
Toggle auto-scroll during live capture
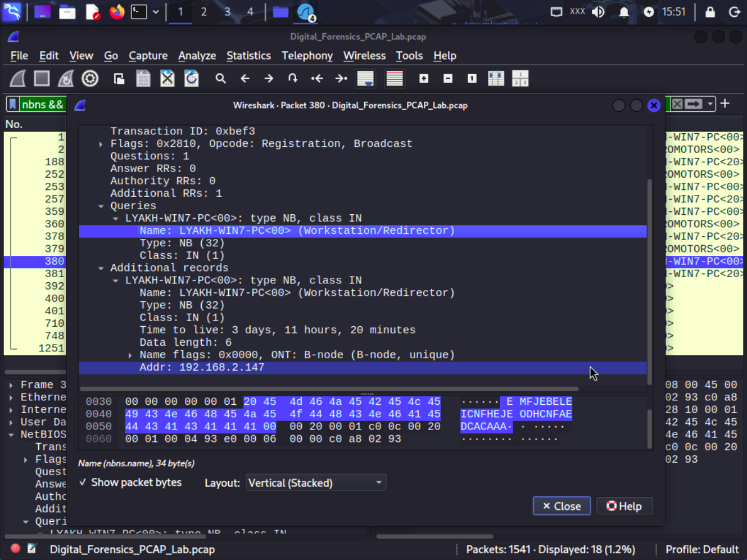pyautogui.click(x=365, y=79)
